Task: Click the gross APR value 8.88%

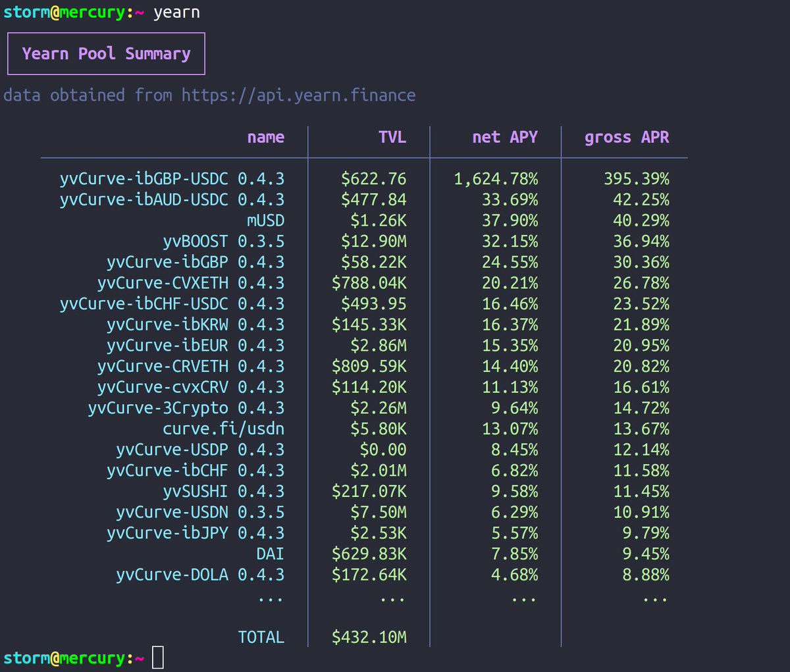Action: point(646,575)
